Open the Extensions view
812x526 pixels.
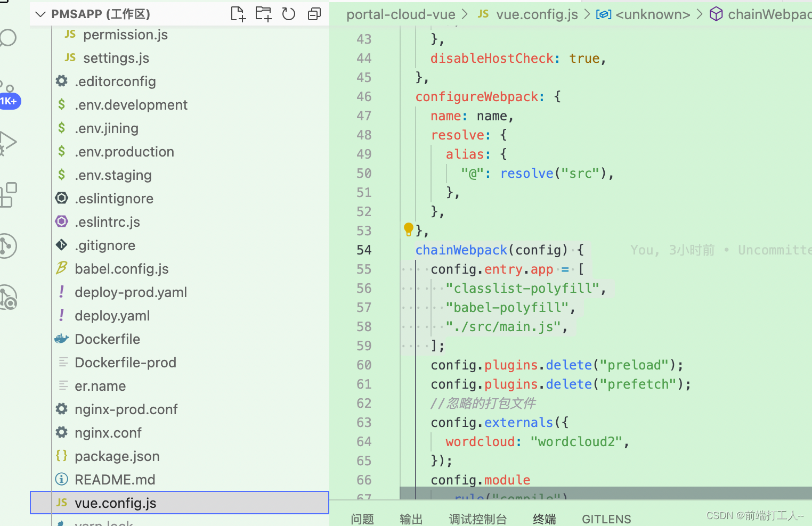[x=8, y=195]
